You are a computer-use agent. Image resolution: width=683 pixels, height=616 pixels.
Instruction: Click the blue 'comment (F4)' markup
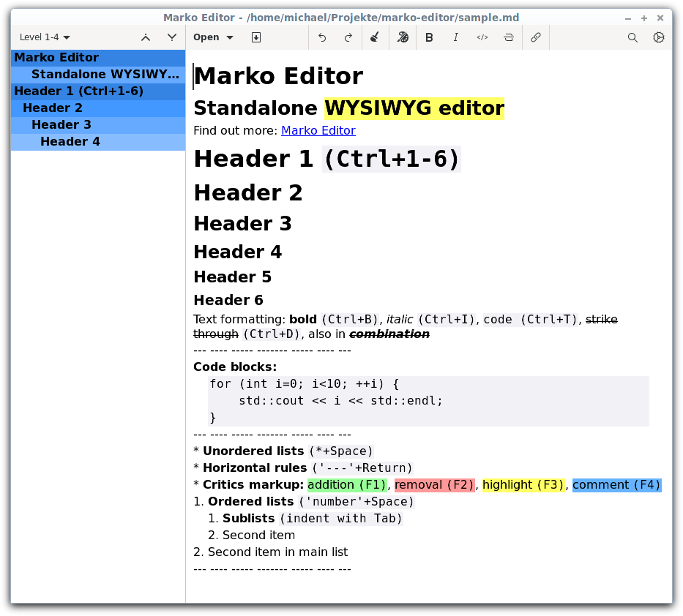tap(617, 485)
